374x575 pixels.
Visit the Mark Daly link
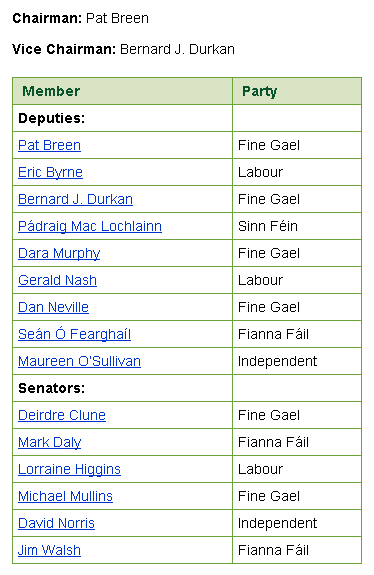coord(50,442)
